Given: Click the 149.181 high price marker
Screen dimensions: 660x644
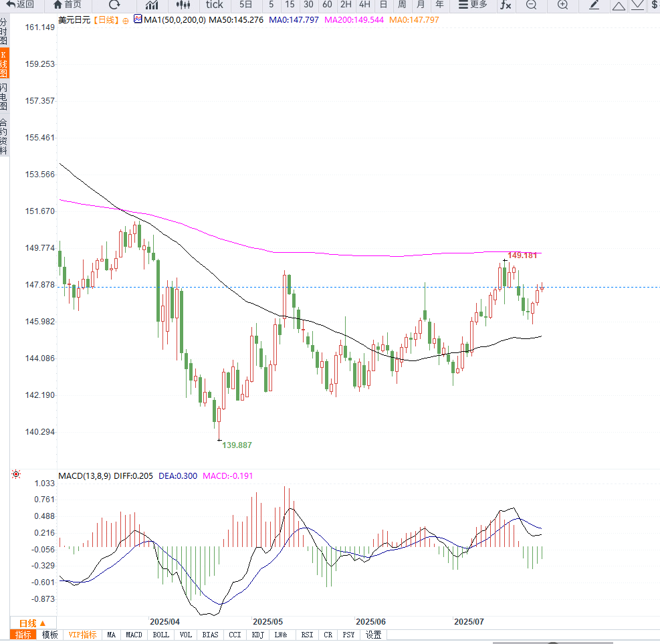Looking at the screenshot, I should (522, 255).
